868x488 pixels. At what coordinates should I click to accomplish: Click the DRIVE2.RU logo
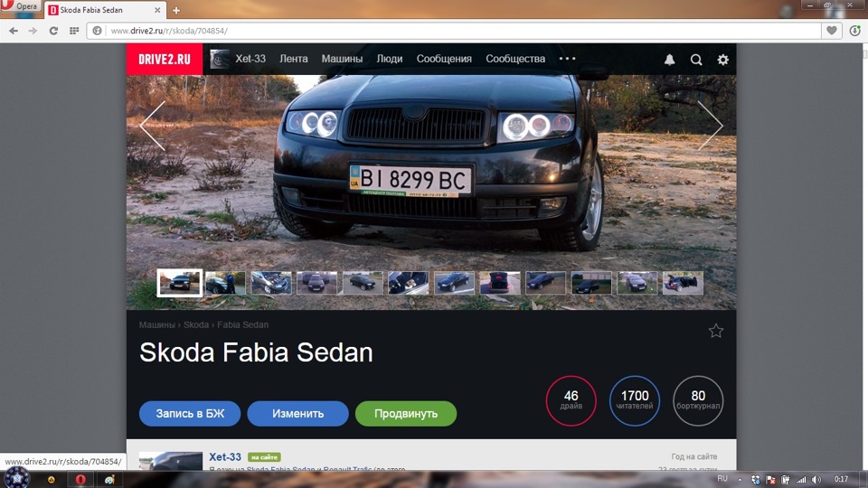(165, 60)
